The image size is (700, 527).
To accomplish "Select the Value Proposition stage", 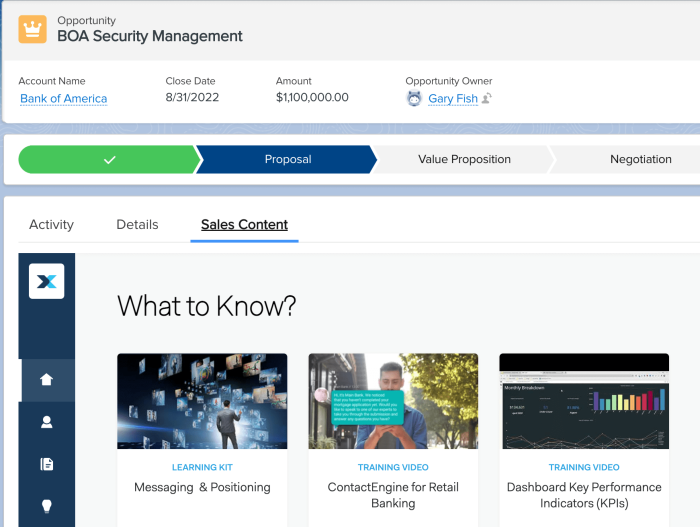I will pos(464,159).
